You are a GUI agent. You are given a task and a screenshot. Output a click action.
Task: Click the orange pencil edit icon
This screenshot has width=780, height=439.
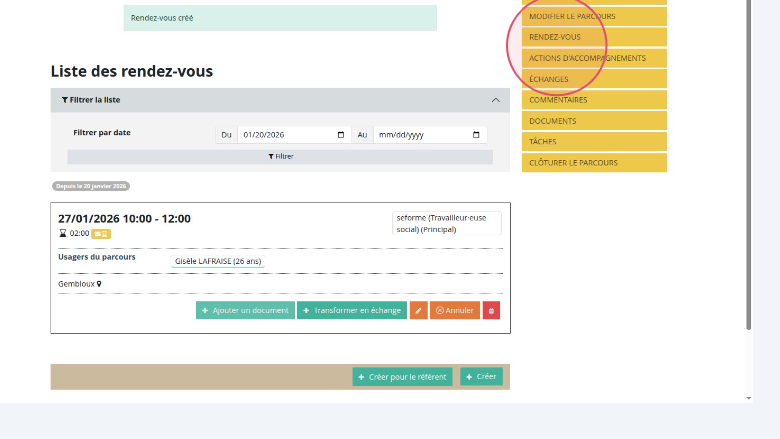point(418,310)
